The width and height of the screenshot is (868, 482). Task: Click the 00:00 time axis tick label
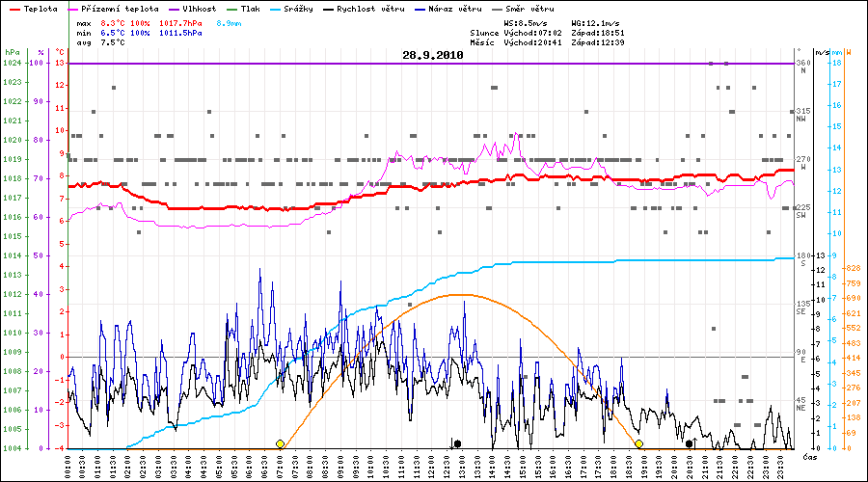[x=68, y=468]
